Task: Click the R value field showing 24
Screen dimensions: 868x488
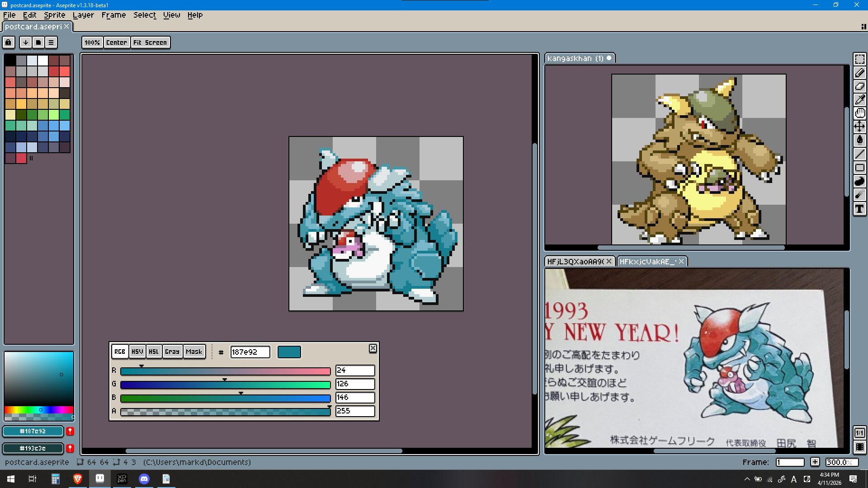Action: point(355,371)
